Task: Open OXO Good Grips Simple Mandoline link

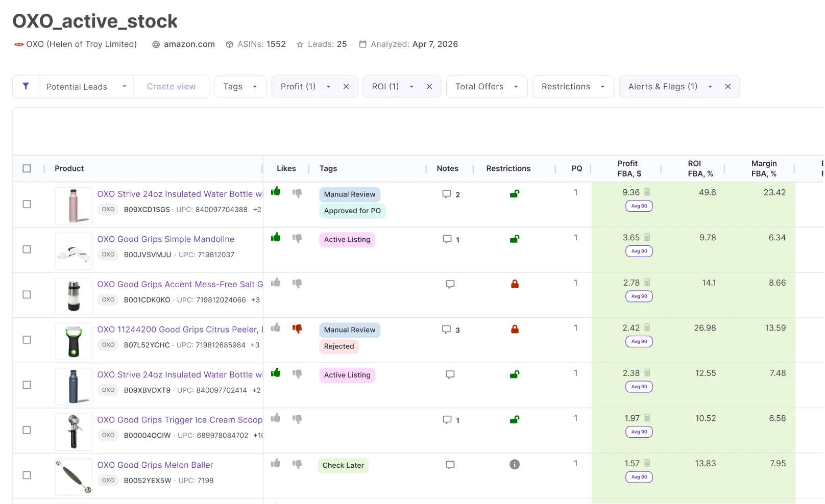Action: pyautogui.click(x=166, y=239)
